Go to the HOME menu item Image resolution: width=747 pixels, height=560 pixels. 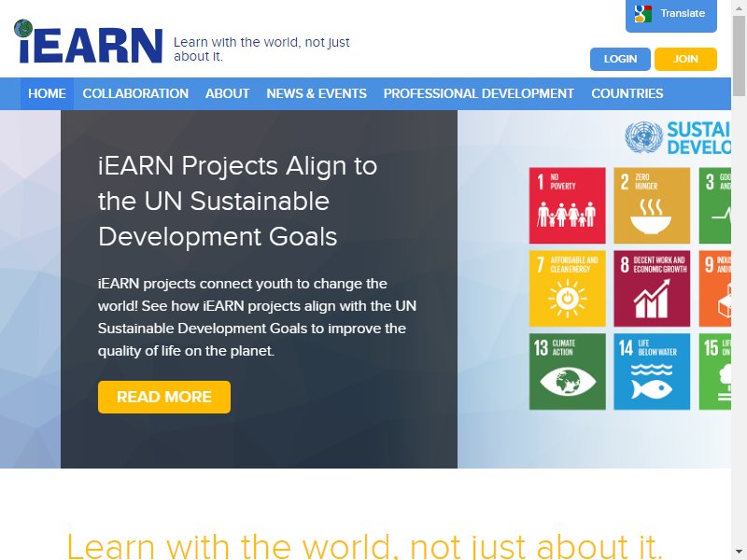47,94
